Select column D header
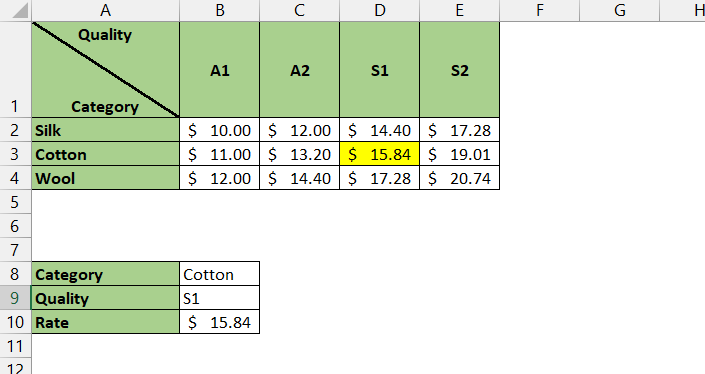 (379, 10)
